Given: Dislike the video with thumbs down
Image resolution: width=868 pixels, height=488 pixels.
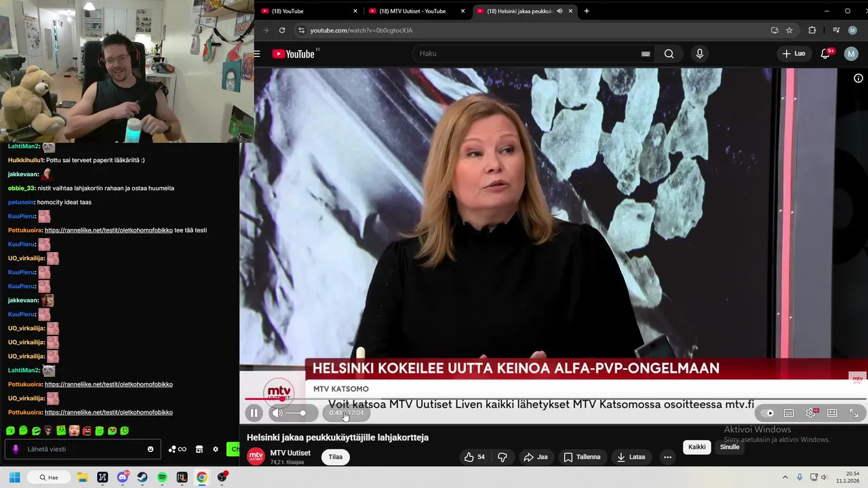Looking at the screenshot, I should click(502, 457).
